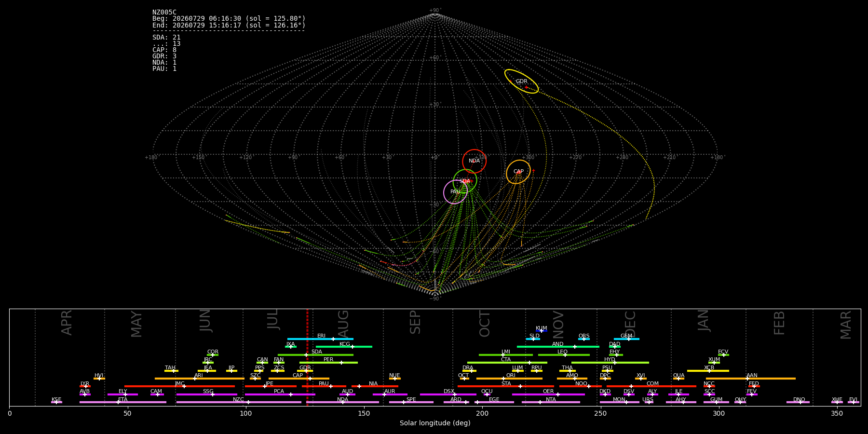
Task: Click the yellow XCB shower bar
Action: 708,371
